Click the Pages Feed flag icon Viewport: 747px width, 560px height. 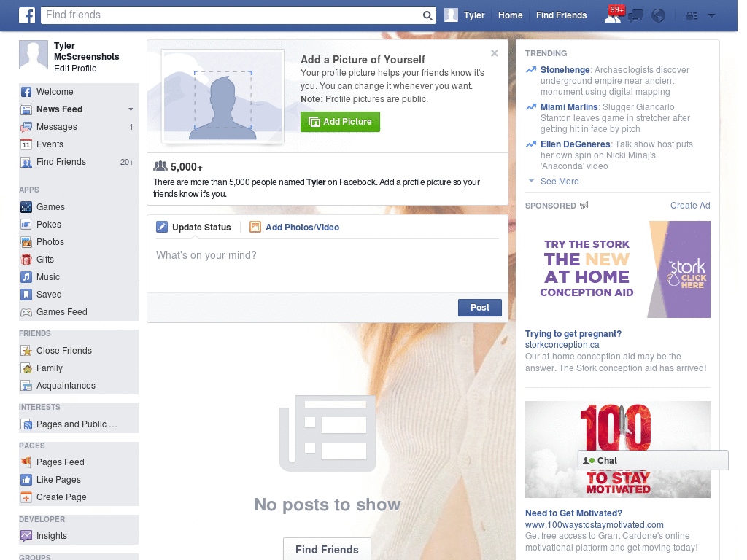26,462
